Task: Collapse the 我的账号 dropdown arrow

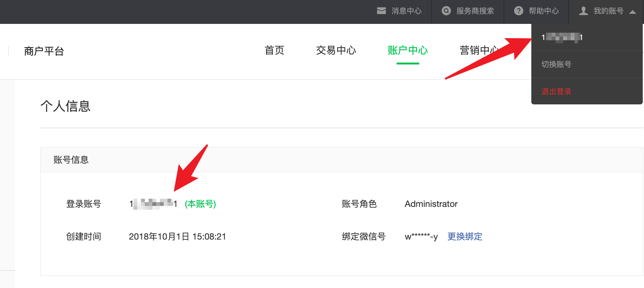Action: [x=632, y=12]
